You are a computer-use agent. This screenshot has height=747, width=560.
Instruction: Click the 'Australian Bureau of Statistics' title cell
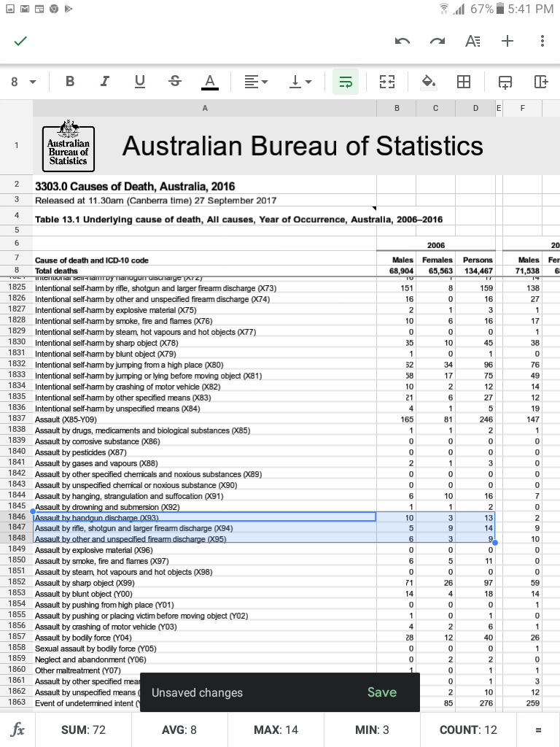pyautogui.click(x=303, y=146)
